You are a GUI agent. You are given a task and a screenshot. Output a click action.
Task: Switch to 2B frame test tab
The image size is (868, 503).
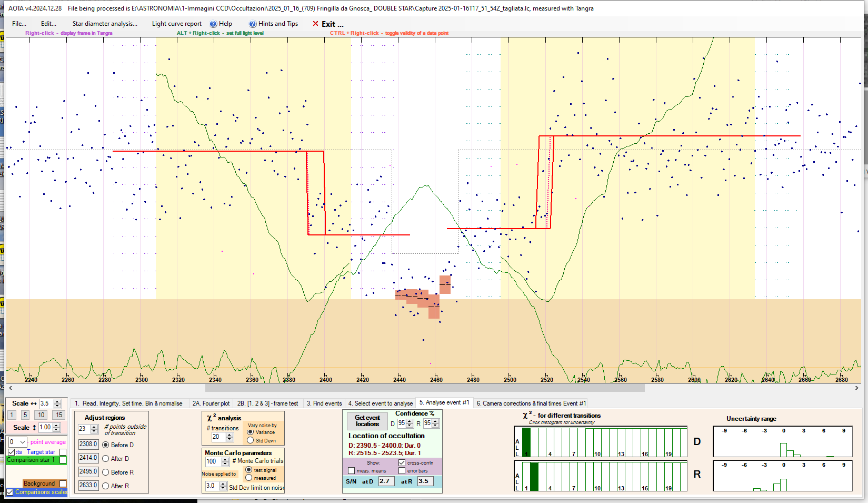[267, 403]
